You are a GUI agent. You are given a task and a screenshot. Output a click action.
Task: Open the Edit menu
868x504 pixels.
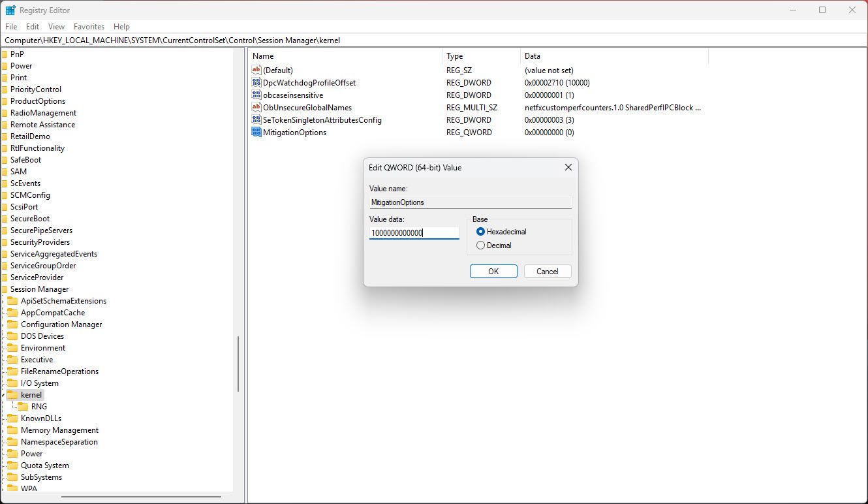click(32, 26)
